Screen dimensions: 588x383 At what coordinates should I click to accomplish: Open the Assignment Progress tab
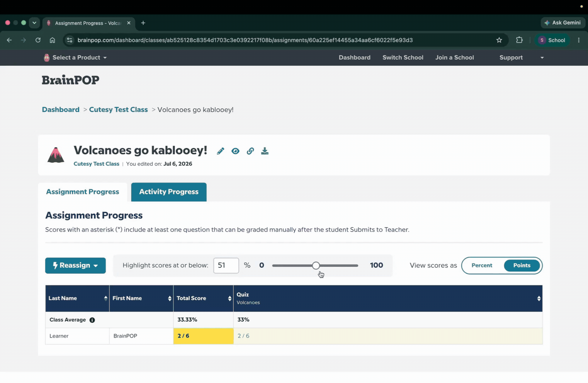pyautogui.click(x=83, y=192)
